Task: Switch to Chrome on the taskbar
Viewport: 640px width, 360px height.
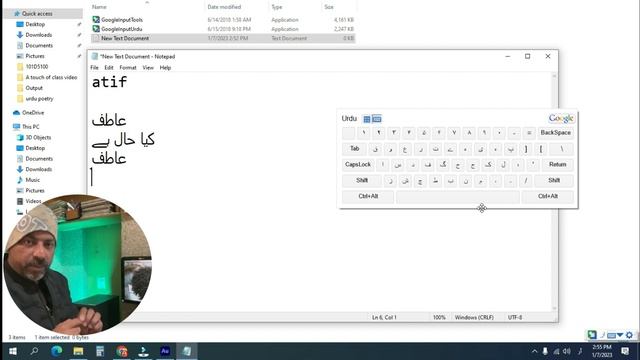Action: 122,351
